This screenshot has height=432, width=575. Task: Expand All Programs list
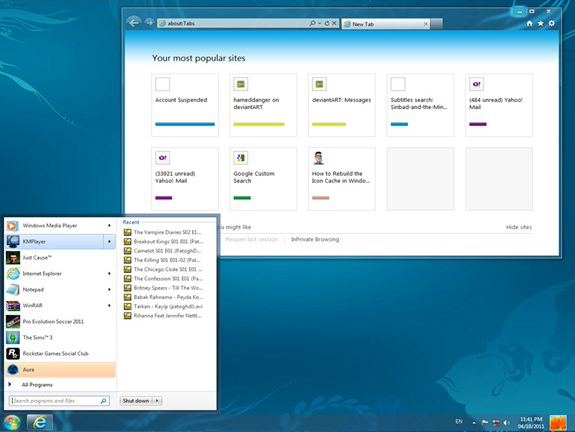tap(61, 385)
